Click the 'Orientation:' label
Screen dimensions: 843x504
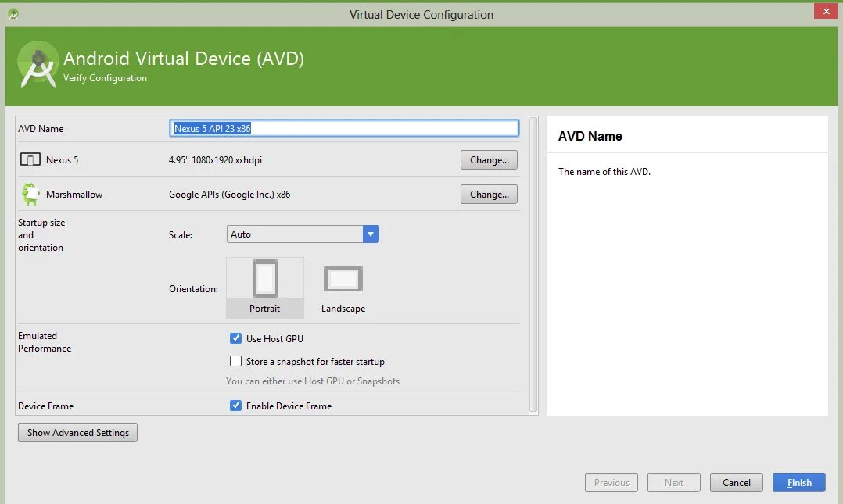(194, 289)
